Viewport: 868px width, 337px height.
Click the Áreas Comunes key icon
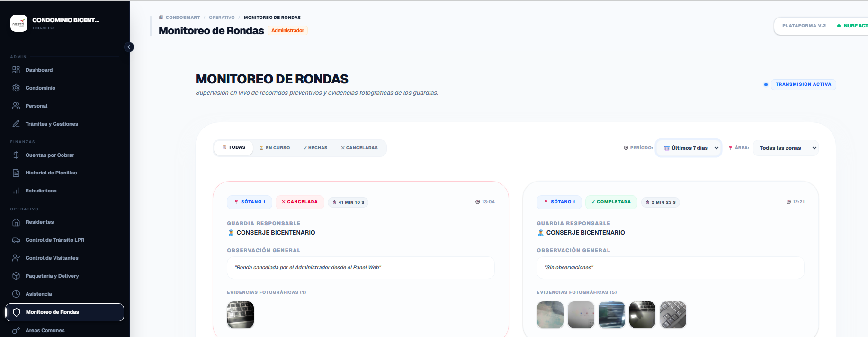click(16, 330)
